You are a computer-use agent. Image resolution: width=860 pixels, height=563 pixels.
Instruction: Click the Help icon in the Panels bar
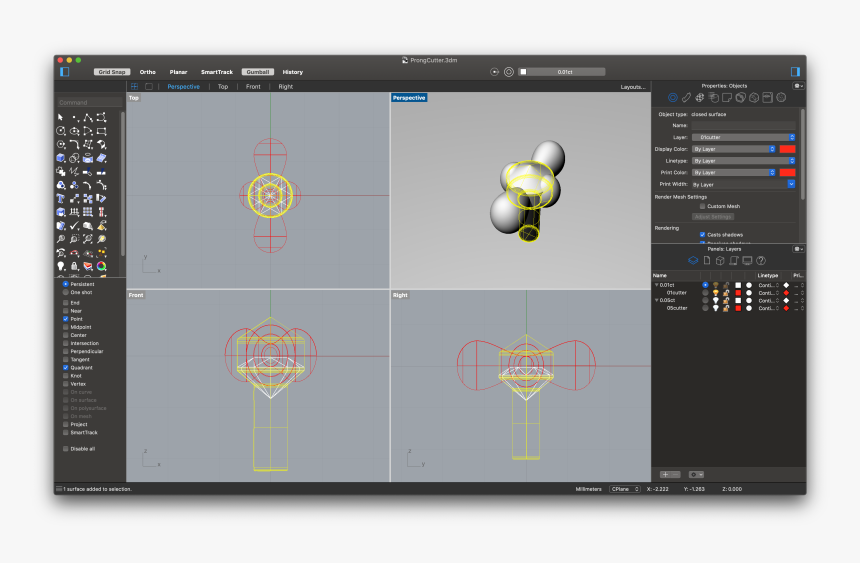coord(761,260)
